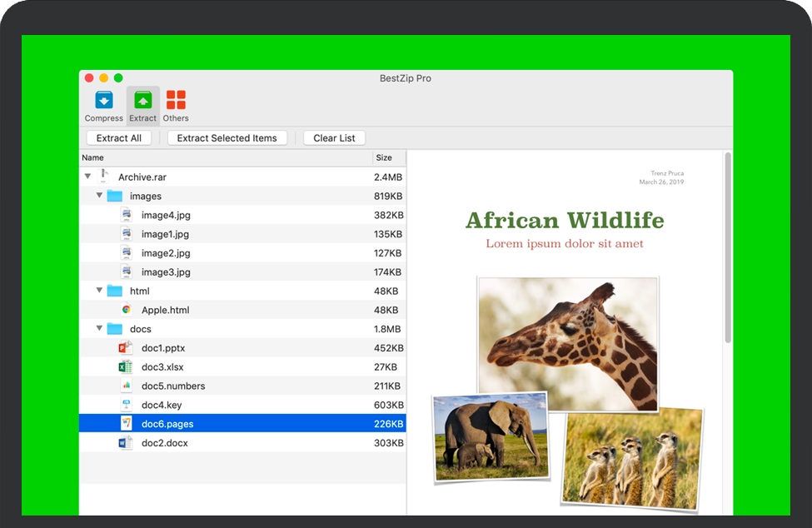Sort by the Name column header
This screenshot has height=528, width=812.
click(x=225, y=157)
